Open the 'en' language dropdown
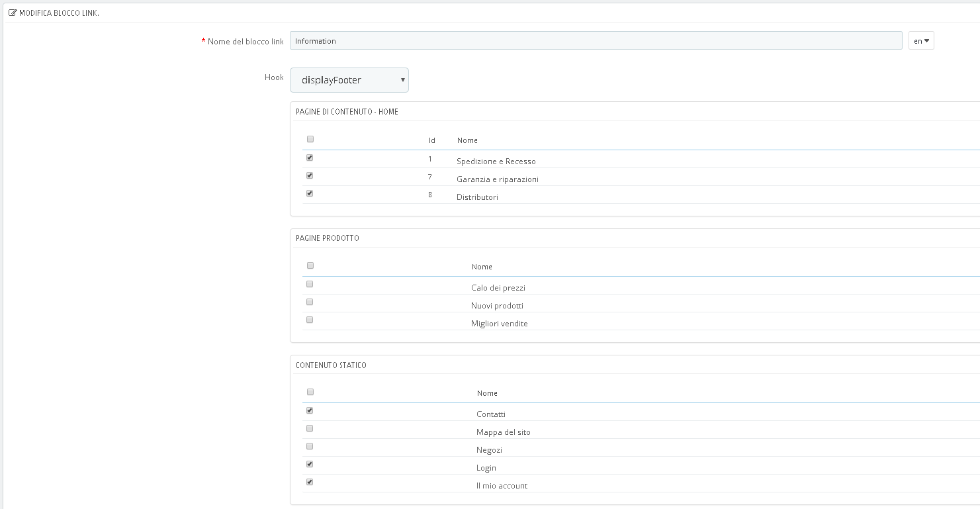Viewport: 980px width, 509px height. [x=921, y=41]
